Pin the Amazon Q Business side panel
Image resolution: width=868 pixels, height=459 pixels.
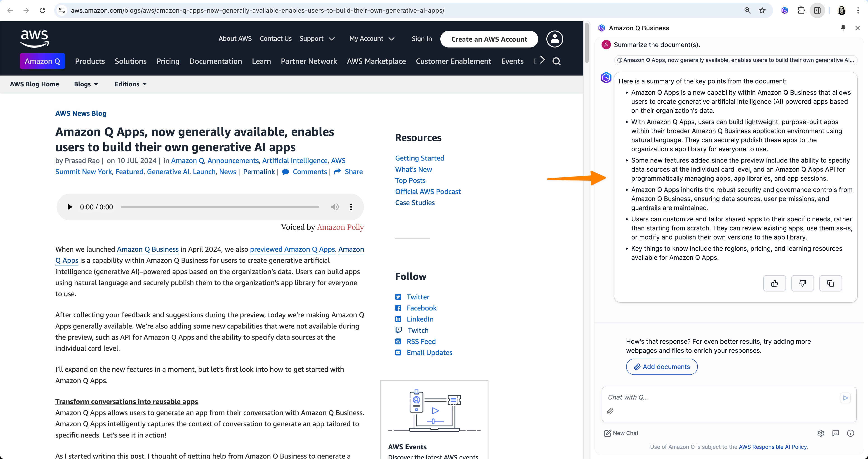coord(843,28)
